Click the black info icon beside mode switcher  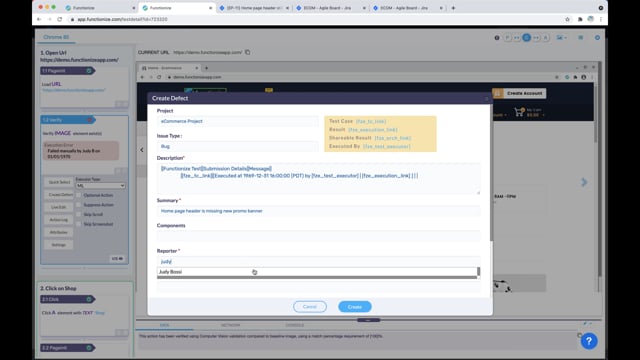point(497,38)
